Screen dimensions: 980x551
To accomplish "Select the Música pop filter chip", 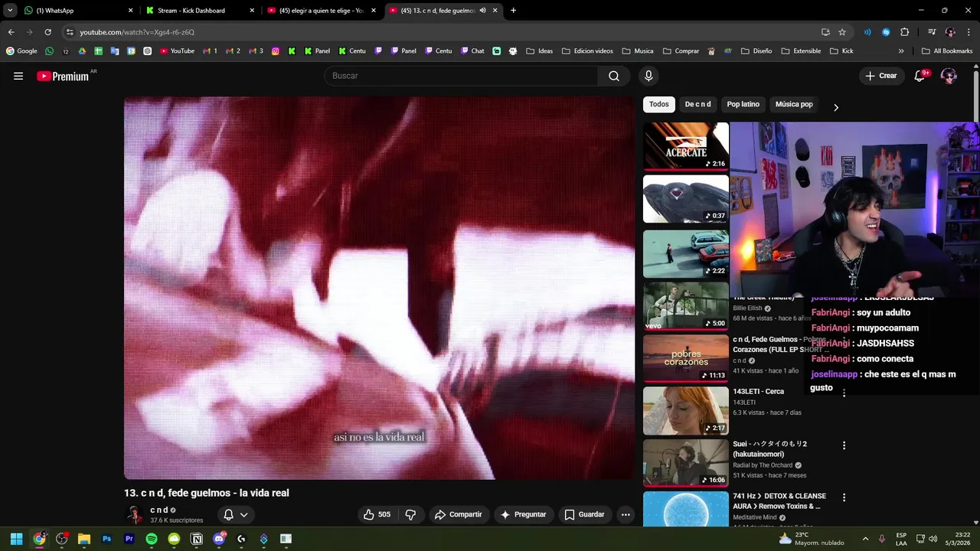I will pos(794,104).
